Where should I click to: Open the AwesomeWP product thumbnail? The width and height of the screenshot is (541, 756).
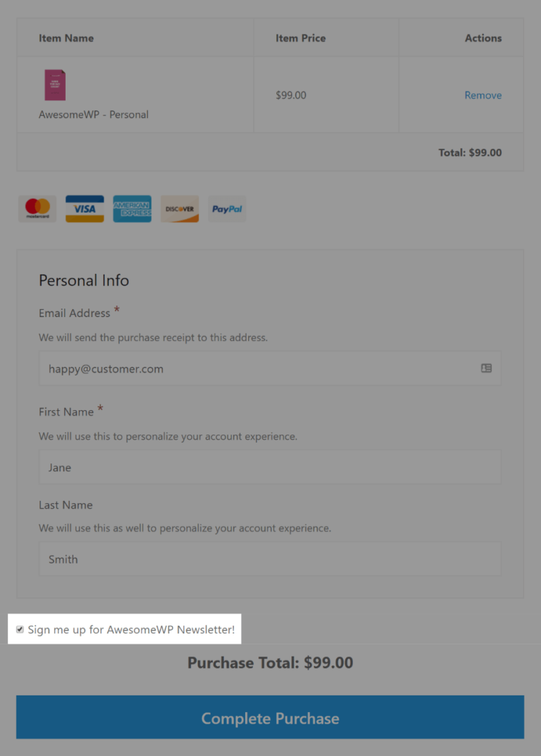point(55,84)
